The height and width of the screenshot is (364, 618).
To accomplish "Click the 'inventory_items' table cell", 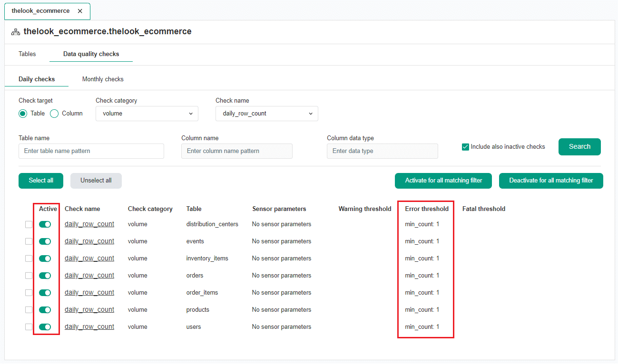I will [207, 259].
